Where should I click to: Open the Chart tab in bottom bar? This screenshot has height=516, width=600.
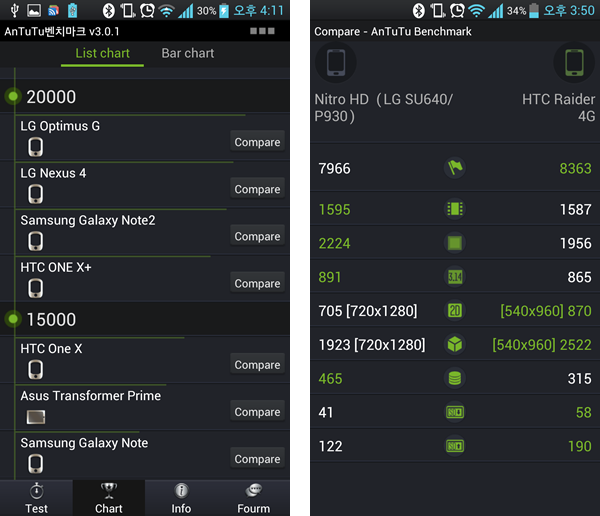[109, 498]
